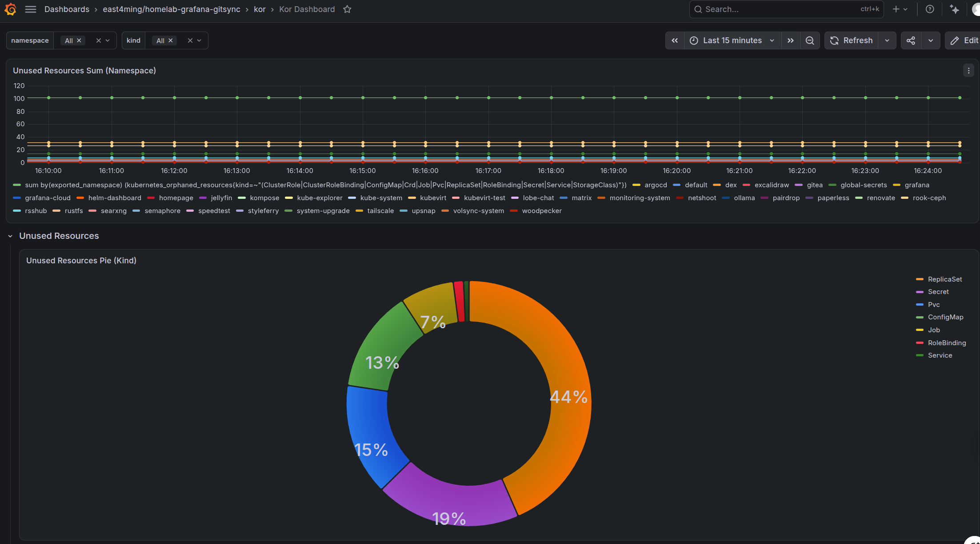This screenshot has height=544, width=980.
Task: Open the refresh interval dropdown
Action: point(887,40)
